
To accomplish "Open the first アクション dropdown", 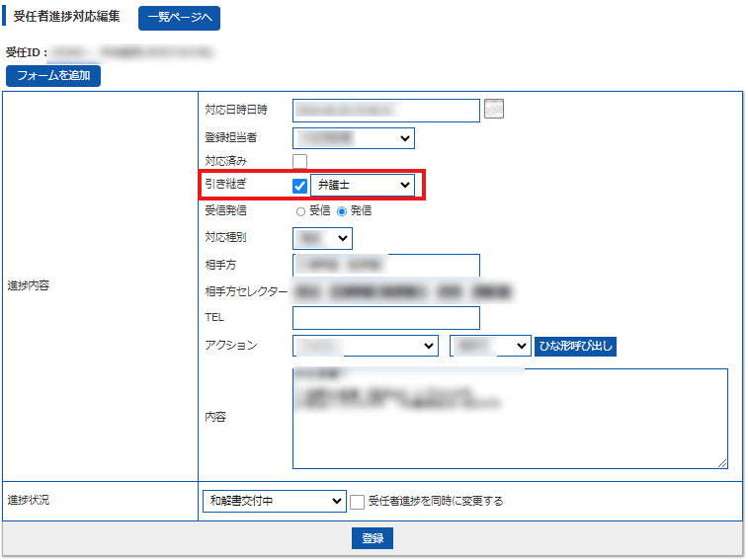I will click(366, 346).
